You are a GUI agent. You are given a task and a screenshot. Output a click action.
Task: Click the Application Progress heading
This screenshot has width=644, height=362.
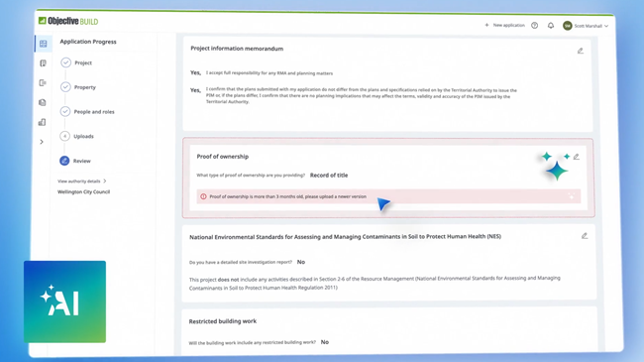[88, 42]
